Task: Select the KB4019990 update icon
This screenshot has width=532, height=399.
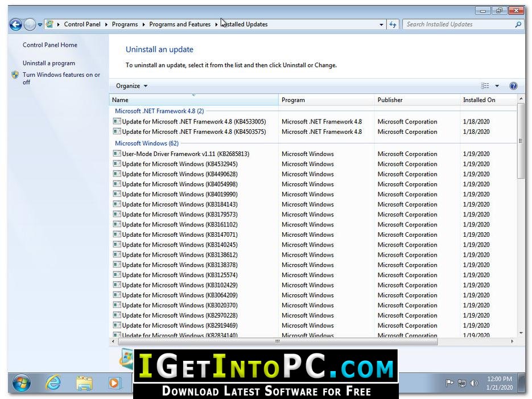Action: (x=117, y=194)
